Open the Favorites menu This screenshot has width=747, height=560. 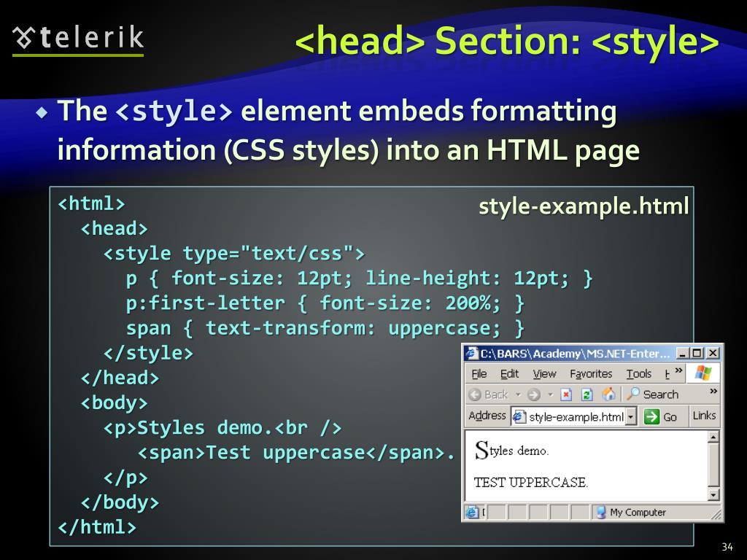pyautogui.click(x=591, y=374)
